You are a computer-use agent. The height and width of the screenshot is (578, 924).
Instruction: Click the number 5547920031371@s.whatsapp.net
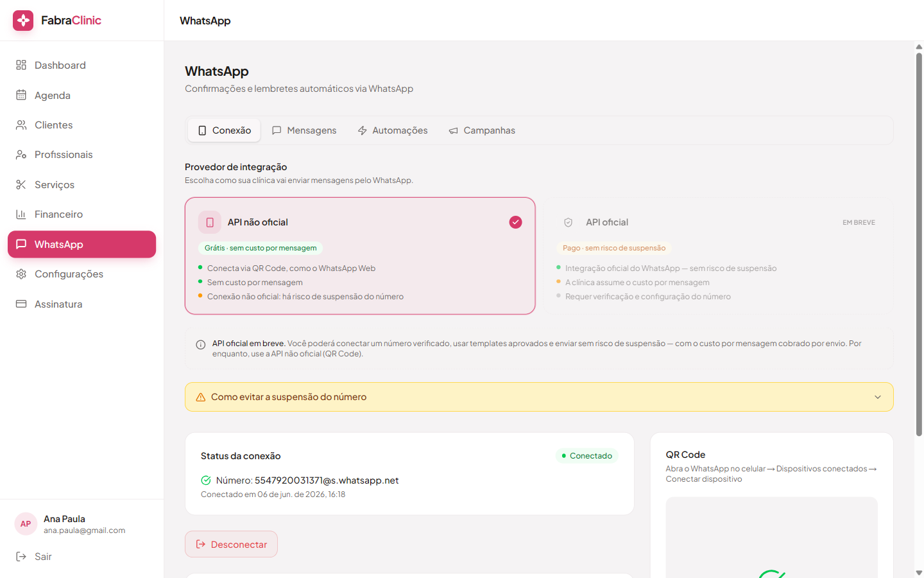click(327, 480)
